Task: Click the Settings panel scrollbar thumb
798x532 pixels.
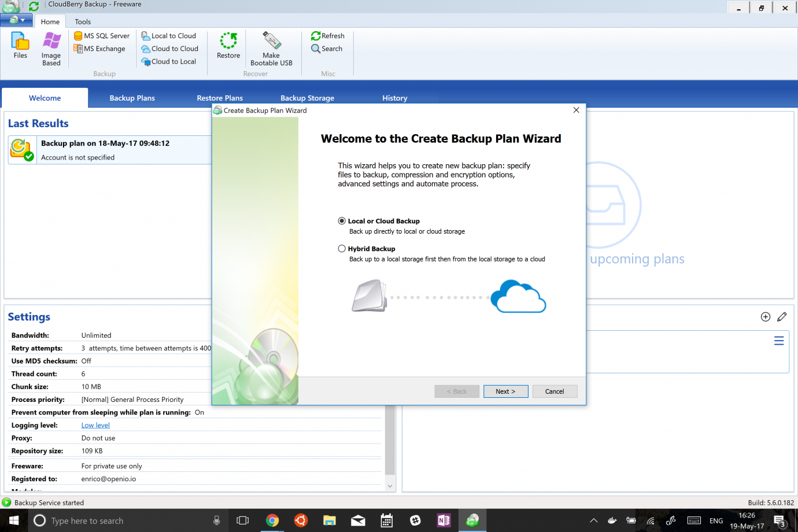Action: (x=390, y=441)
